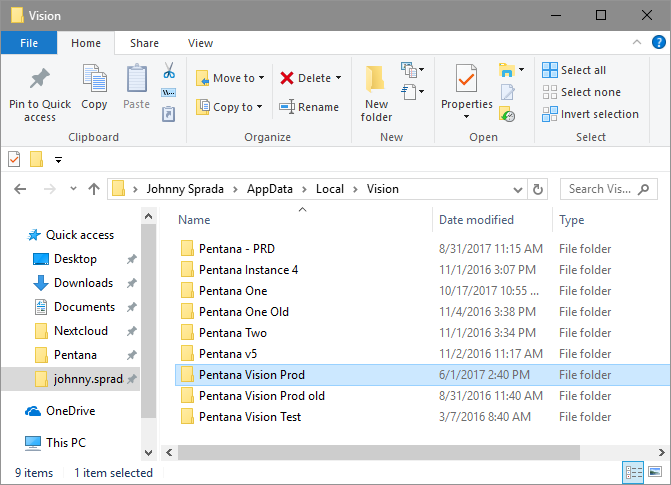Cut selection with scissors icon
Image resolution: width=671 pixels, height=485 pixels.
point(169,70)
